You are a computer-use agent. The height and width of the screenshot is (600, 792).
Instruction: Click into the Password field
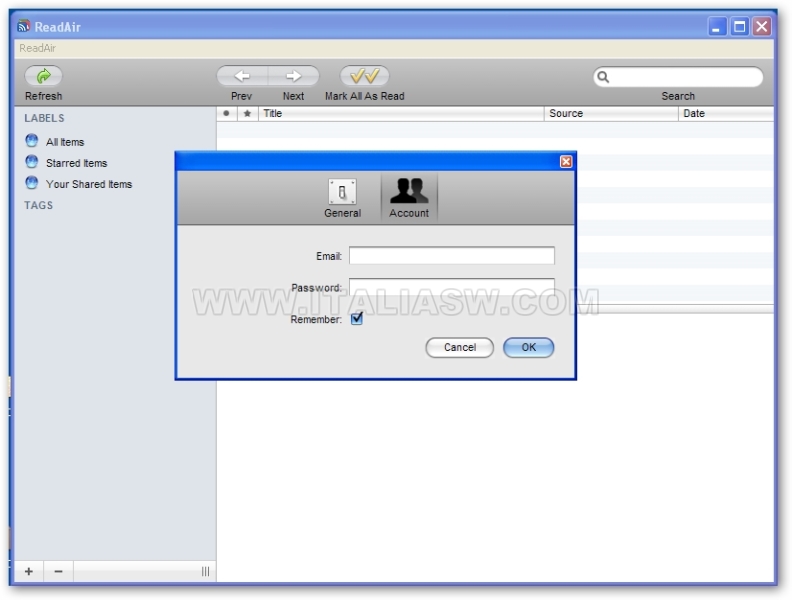pyautogui.click(x=452, y=287)
